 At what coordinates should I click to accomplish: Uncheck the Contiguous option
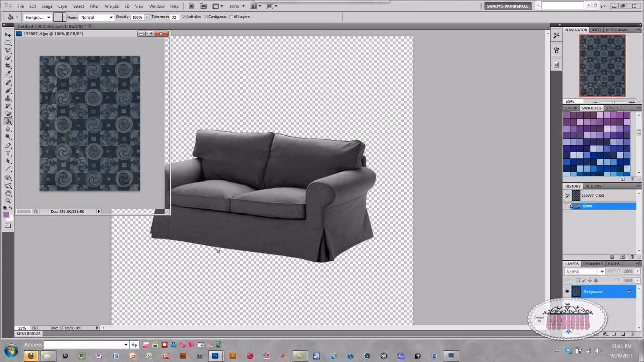coord(206,17)
